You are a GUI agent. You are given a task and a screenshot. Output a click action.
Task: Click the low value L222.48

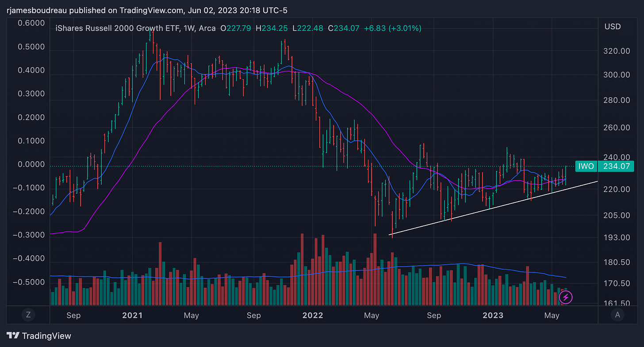(307, 28)
